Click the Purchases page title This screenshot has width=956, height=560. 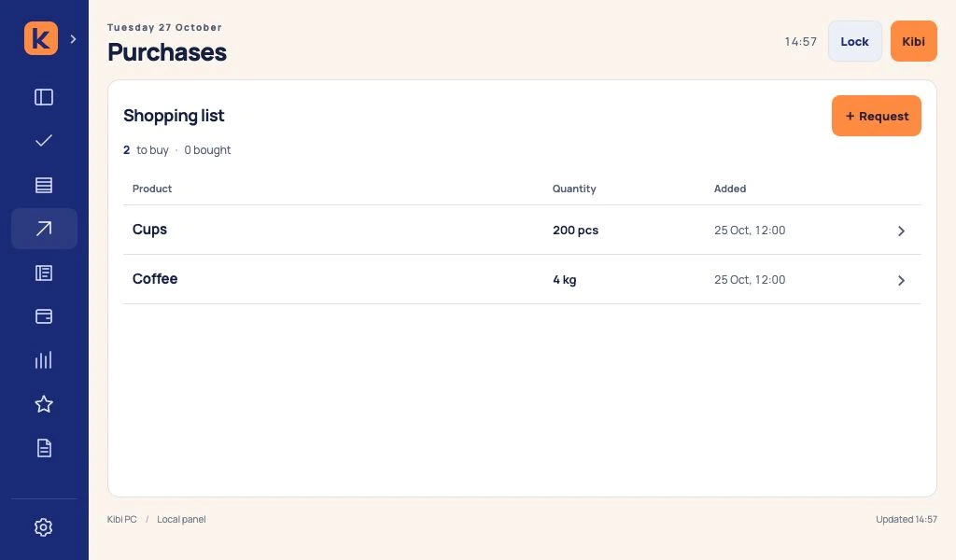coord(167,52)
